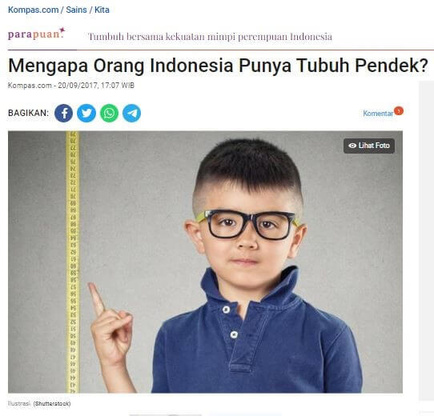
Task: Share article on Facebook
Action: [x=64, y=113]
